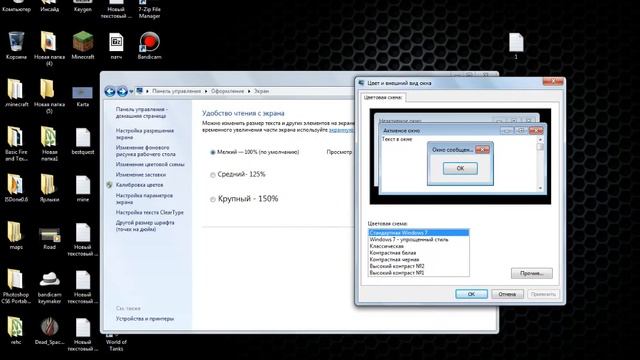640x360 pixels.
Task: Click Отмена in the color dialog
Action: pyautogui.click(x=507, y=294)
